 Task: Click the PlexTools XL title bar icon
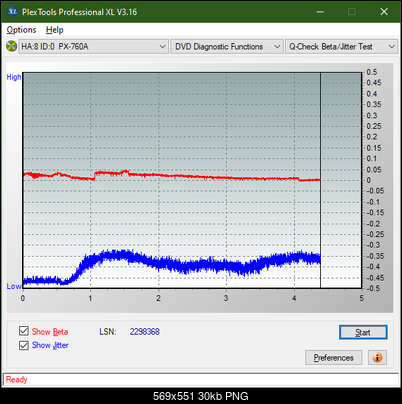pos(13,12)
